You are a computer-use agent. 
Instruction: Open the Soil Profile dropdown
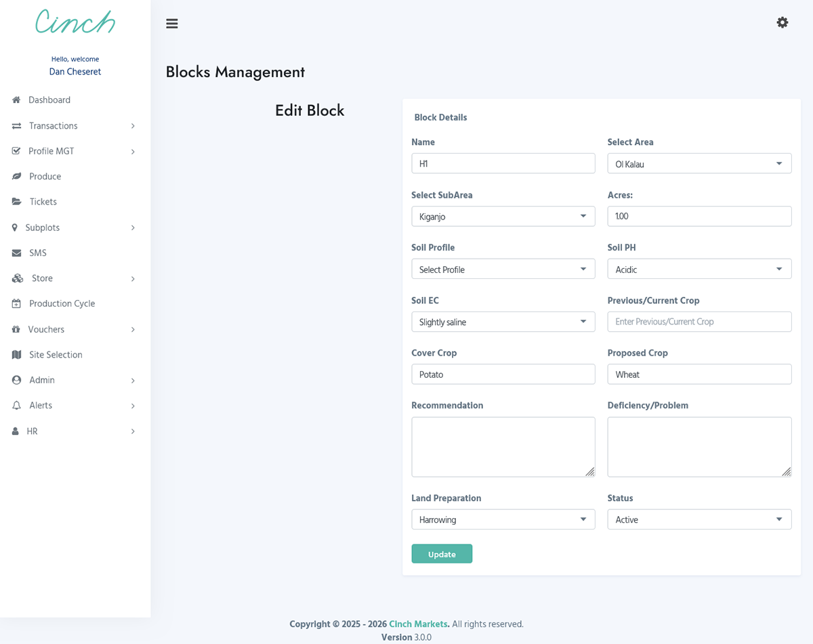tap(503, 269)
